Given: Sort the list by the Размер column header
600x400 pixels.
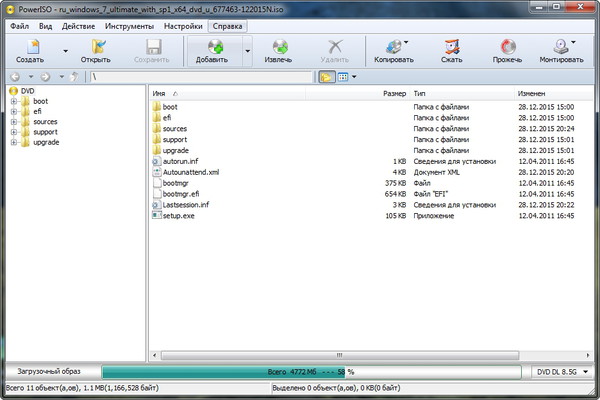Looking at the screenshot, I should point(394,93).
